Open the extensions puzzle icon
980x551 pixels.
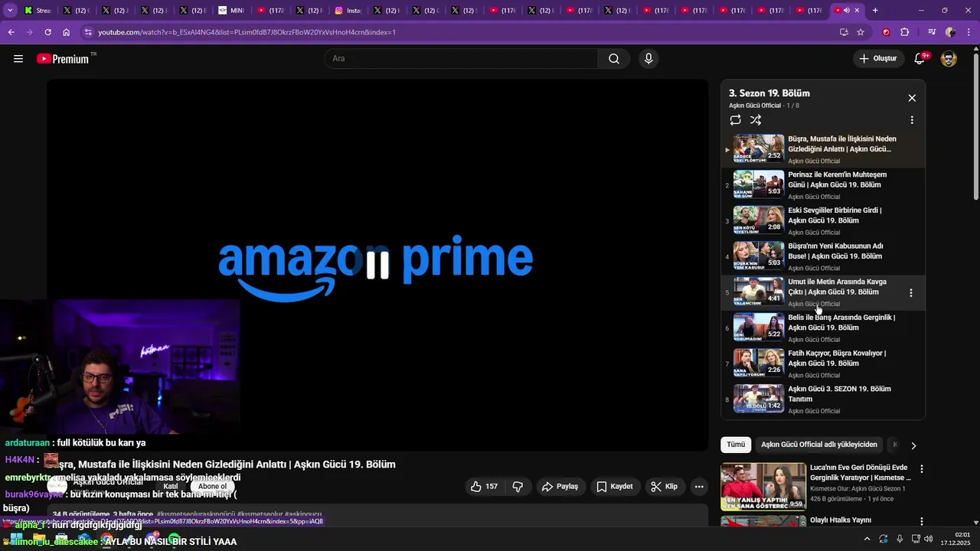905,32
